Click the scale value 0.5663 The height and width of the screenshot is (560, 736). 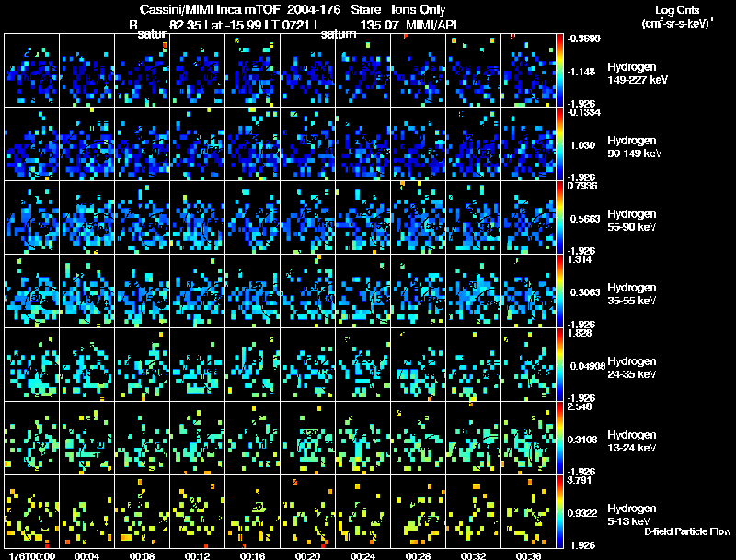[x=585, y=219]
